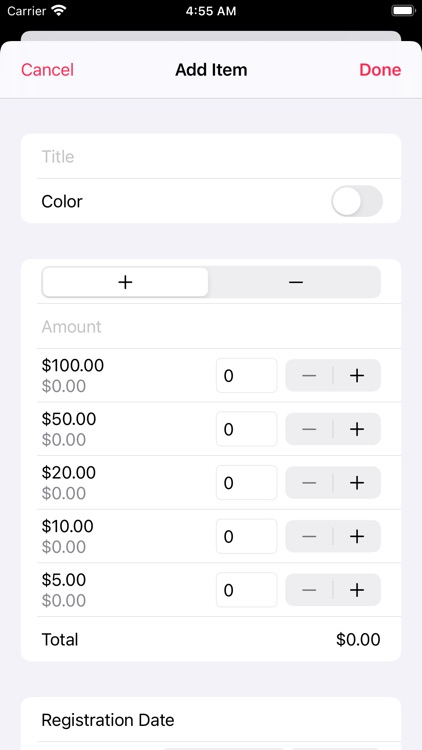The image size is (422, 750).
Task: Edit the $100.00 quantity box
Action: click(x=246, y=376)
